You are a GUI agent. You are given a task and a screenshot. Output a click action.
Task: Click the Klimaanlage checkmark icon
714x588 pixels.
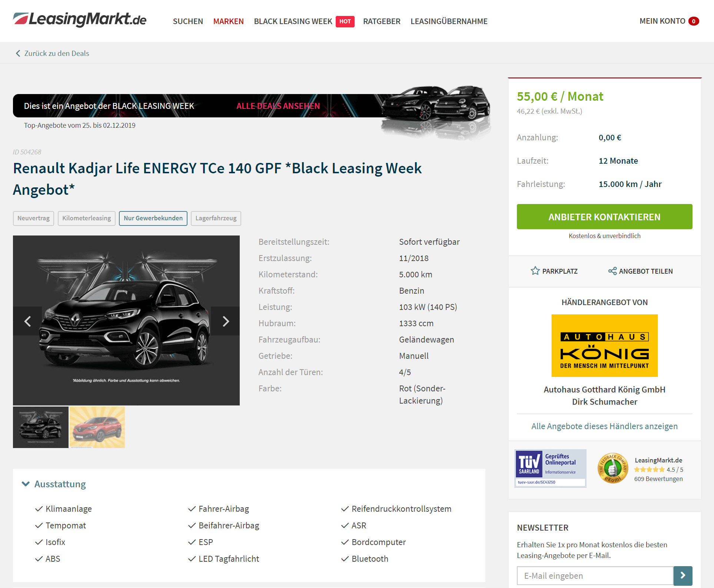pyautogui.click(x=39, y=509)
